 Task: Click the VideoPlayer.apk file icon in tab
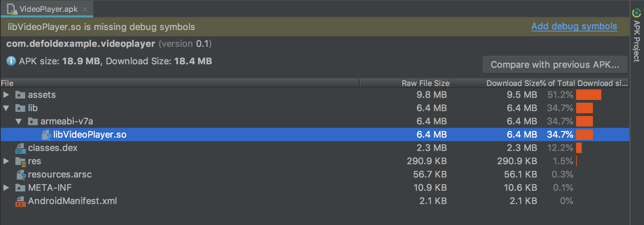(12, 9)
